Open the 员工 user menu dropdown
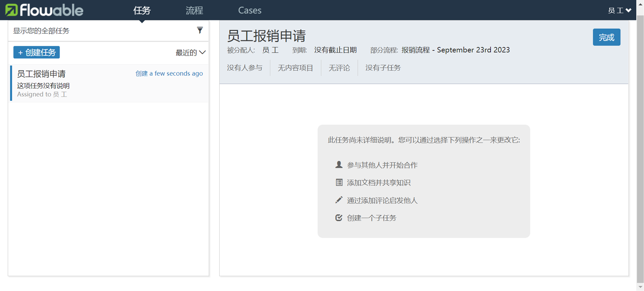The image size is (644, 291). pos(619,10)
